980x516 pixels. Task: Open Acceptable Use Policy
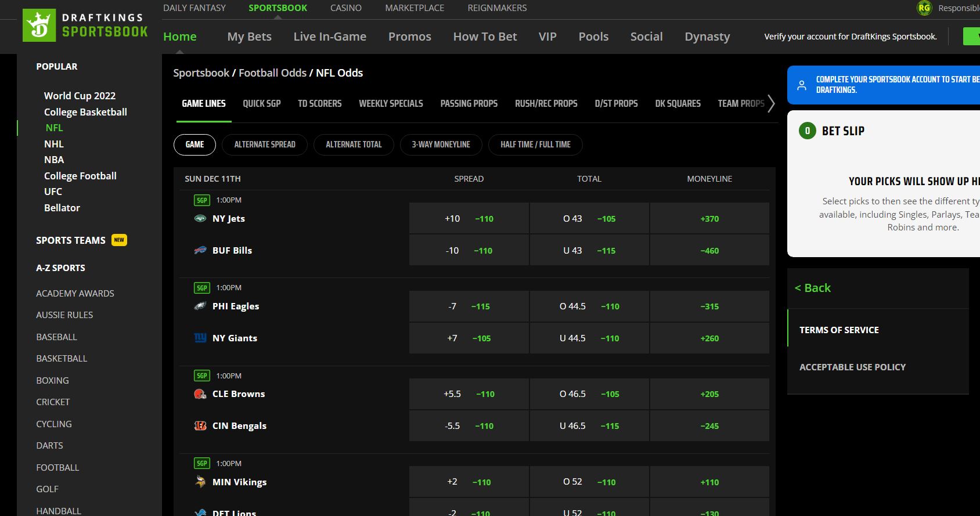click(x=852, y=367)
